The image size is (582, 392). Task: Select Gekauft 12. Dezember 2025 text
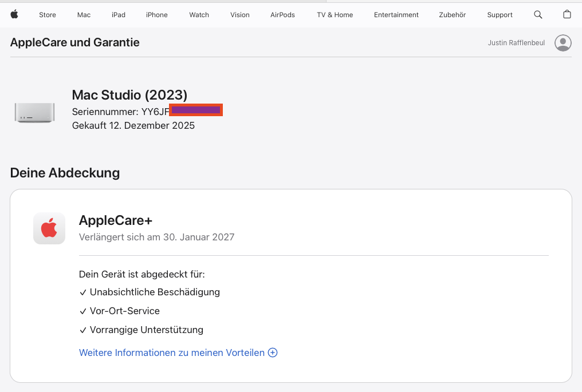(133, 126)
